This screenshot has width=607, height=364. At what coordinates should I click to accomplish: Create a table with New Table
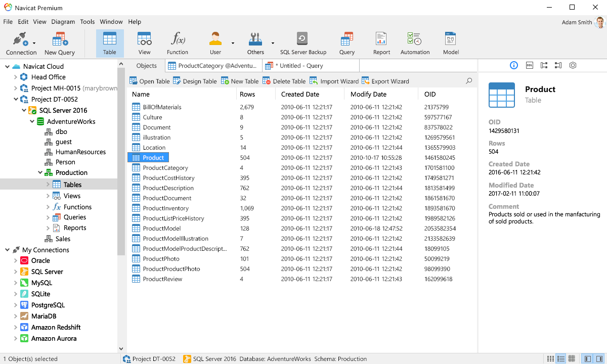(239, 81)
